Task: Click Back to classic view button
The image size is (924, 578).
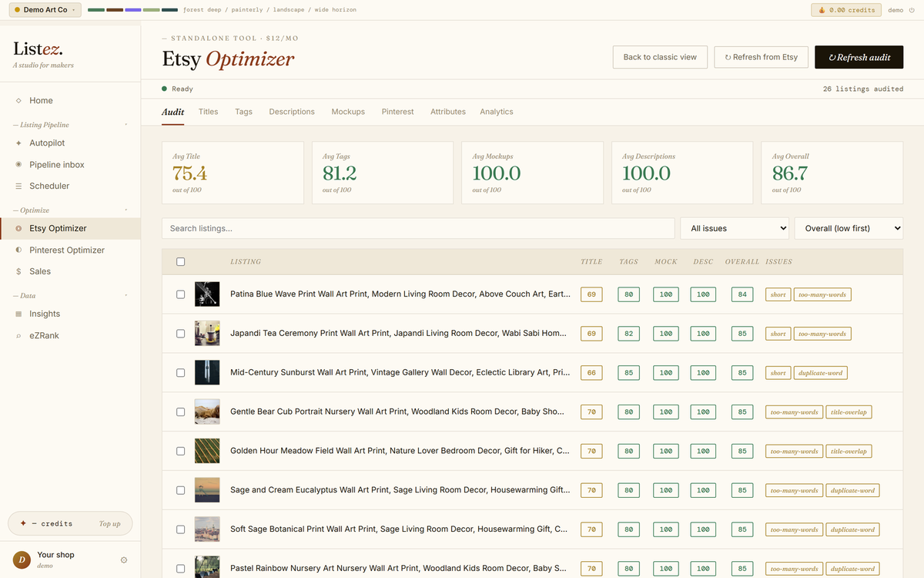Action: coord(660,57)
